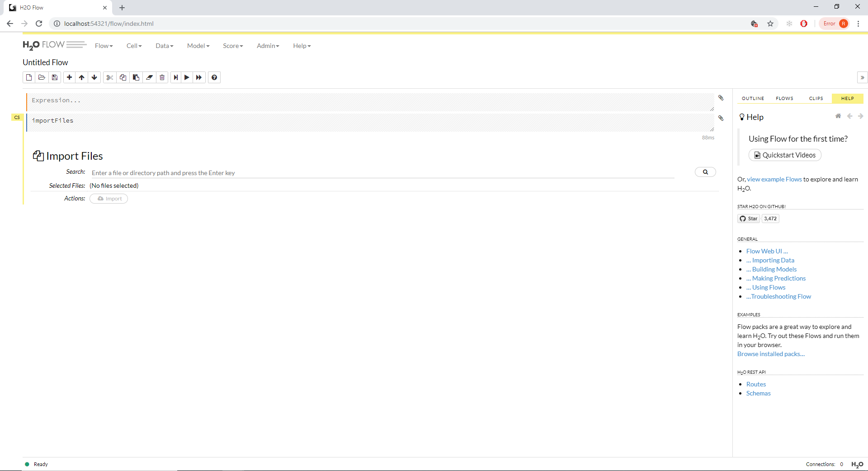Image resolution: width=868 pixels, height=471 pixels.
Task: Run the current cell with the play icon
Action: [x=187, y=77]
